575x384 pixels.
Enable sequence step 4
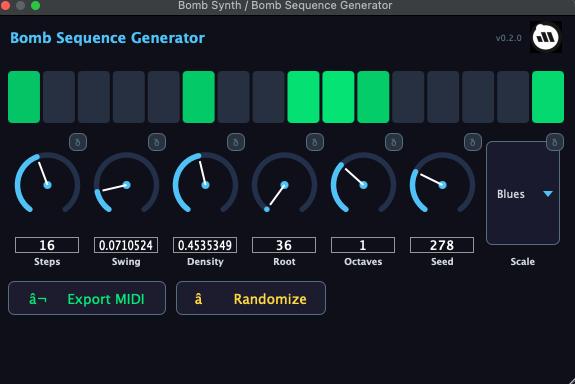pyautogui.click(x=129, y=97)
